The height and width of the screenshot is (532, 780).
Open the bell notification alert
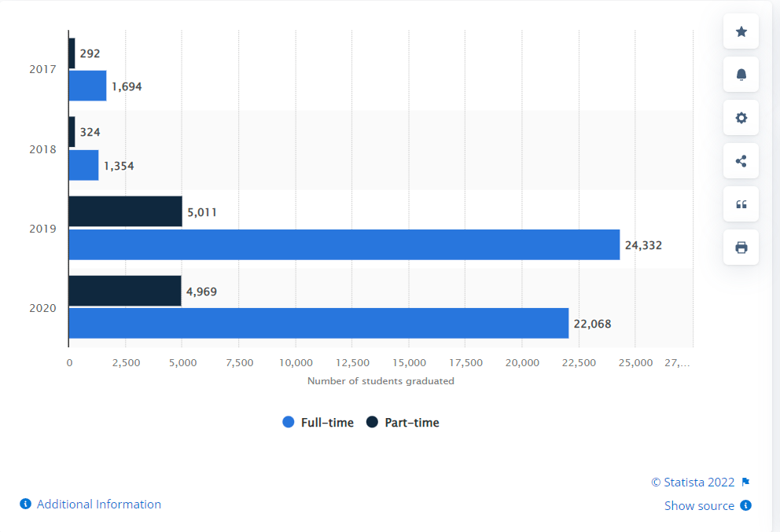coord(741,75)
